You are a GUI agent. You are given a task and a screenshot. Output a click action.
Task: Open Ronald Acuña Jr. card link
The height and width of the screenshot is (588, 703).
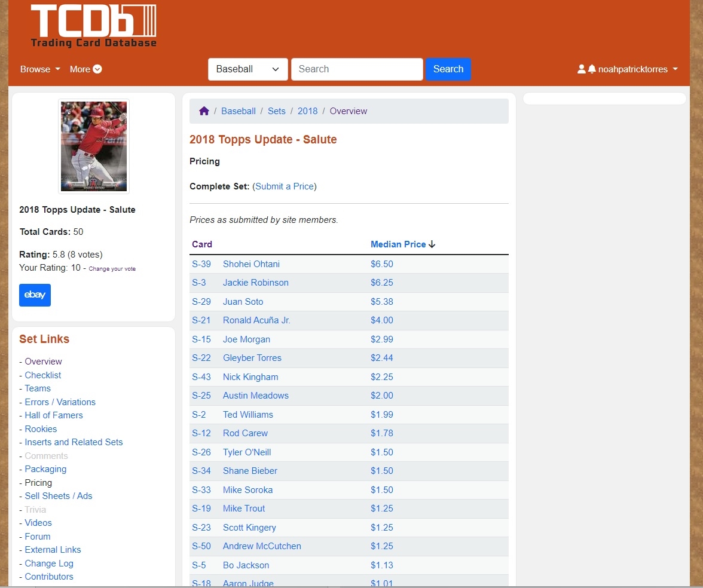[x=257, y=320]
